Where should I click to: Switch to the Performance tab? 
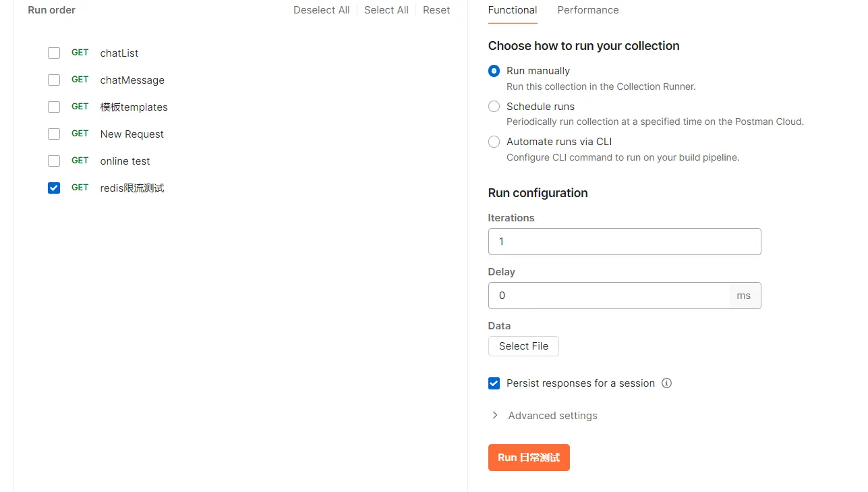(x=588, y=10)
